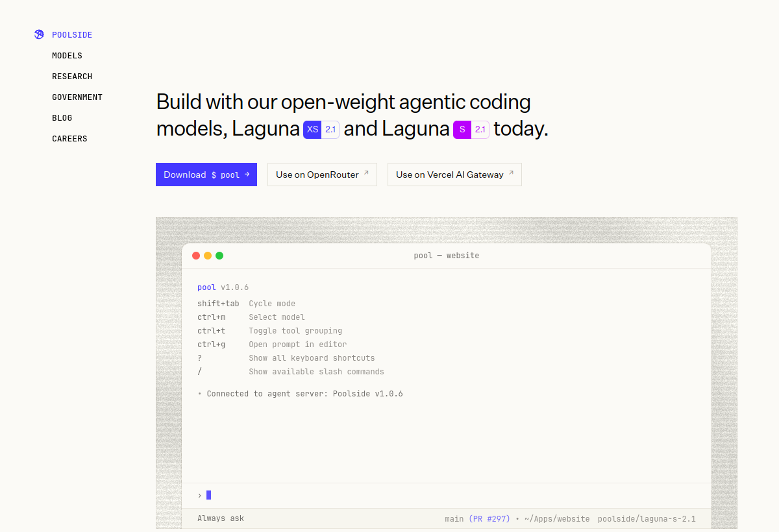
Task: Click 'pool v1.0.6' version text
Action: pos(223,287)
